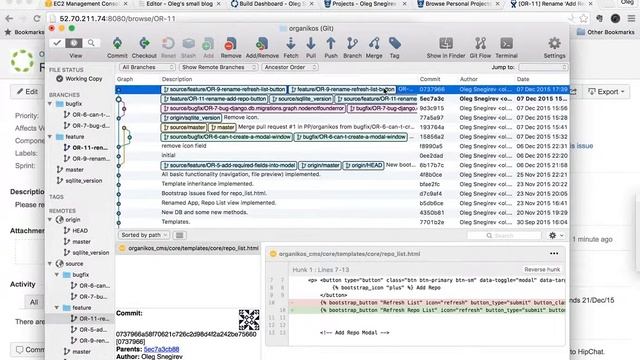This screenshot has height=360, width=640.
Task: Open the Jump to dropdown
Action: click(543, 67)
